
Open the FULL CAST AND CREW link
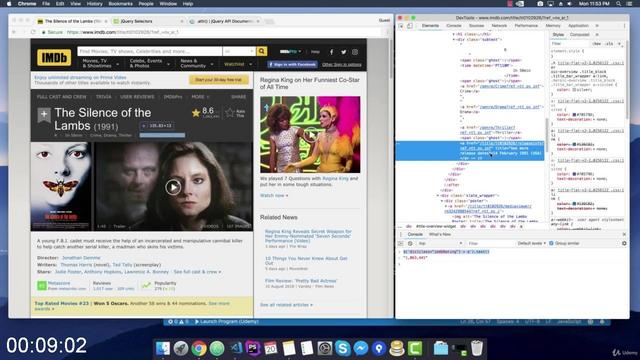[x=62, y=97]
